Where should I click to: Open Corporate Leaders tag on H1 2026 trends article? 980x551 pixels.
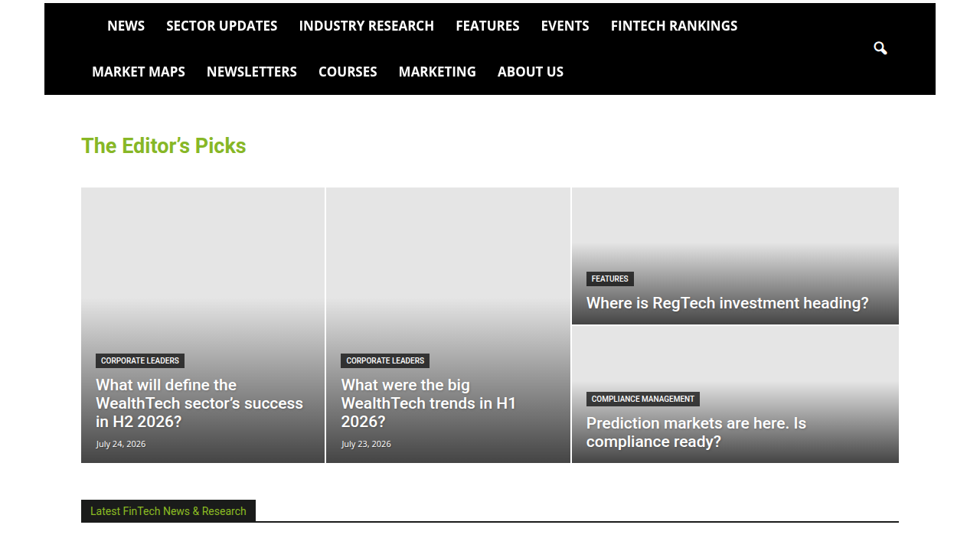tap(385, 360)
